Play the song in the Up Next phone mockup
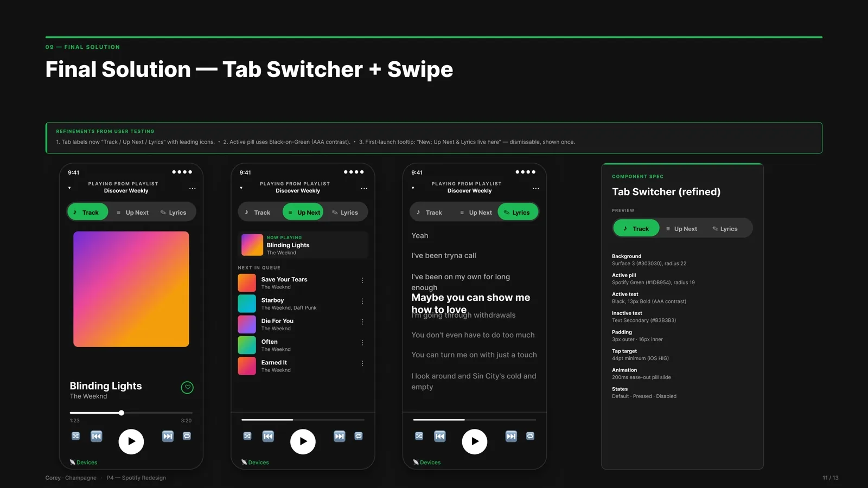Viewport: 868px width, 488px height. 303,441
